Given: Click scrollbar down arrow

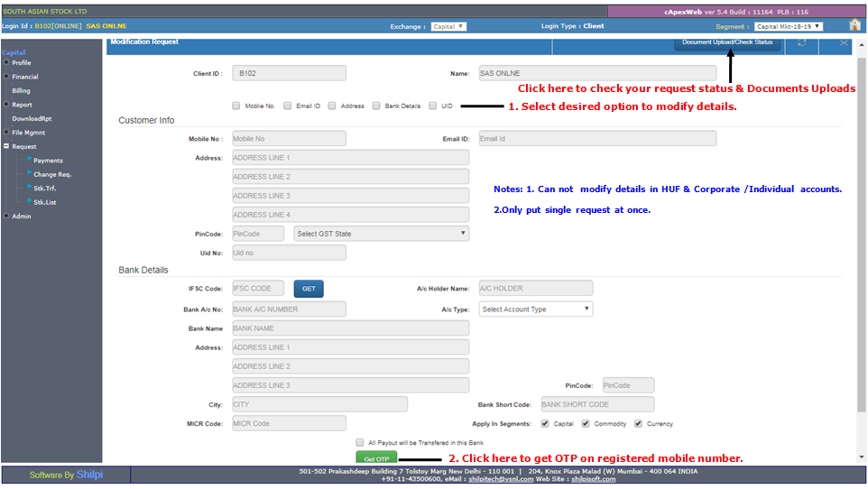Looking at the screenshot, I should [x=861, y=457].
